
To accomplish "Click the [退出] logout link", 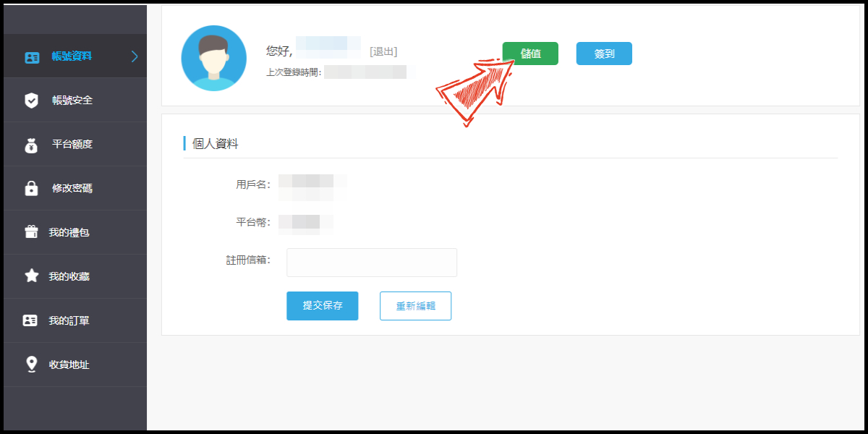I will [383, 51].
